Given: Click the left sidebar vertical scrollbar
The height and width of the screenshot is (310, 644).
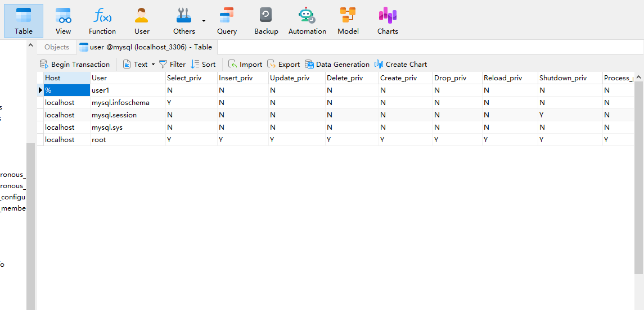Looking at the screenshot, I should point(30,226).
